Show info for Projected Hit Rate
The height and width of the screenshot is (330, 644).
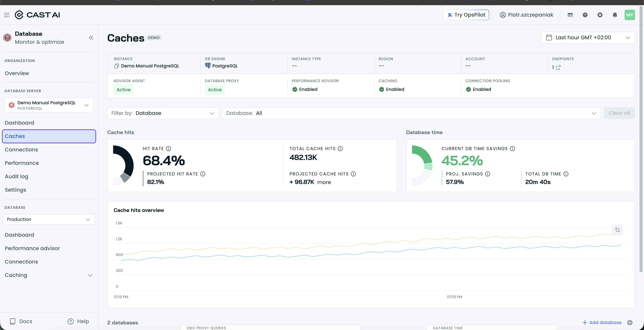(x=203, y=174)
